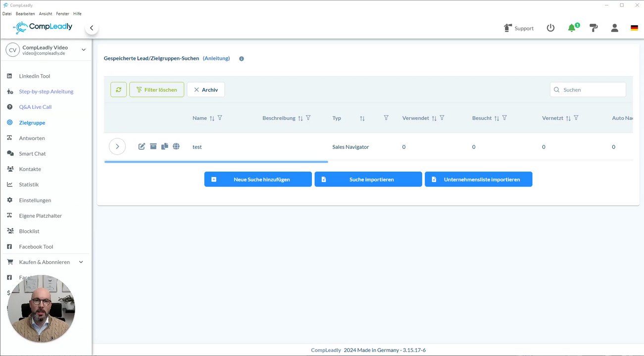Open Step-by-step Anleitung
Image resolution: width=644 pixels, height=356 pixels.
click(x=46, y=91)
